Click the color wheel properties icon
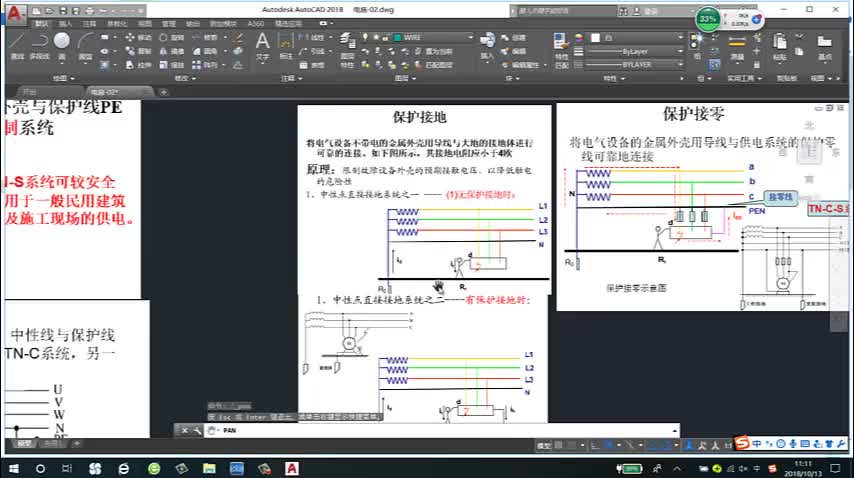 pyautogui.click(x=579, y=38)
